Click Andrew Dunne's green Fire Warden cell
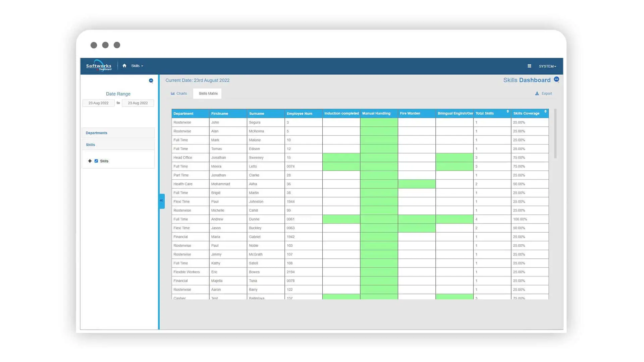The height and width of the screenshot is (362, 644). click(417, 219)
